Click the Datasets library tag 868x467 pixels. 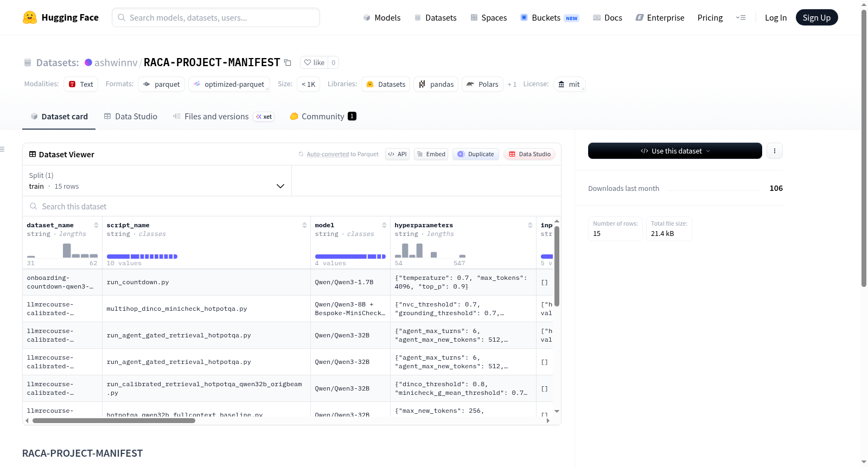coord(386,84)
